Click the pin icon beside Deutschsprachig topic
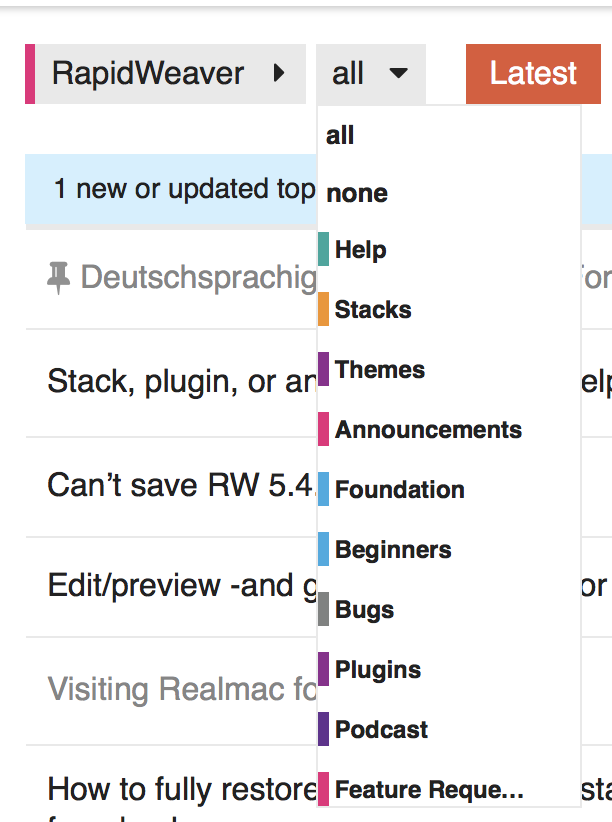Screen dimensions: 612x822 59,278
